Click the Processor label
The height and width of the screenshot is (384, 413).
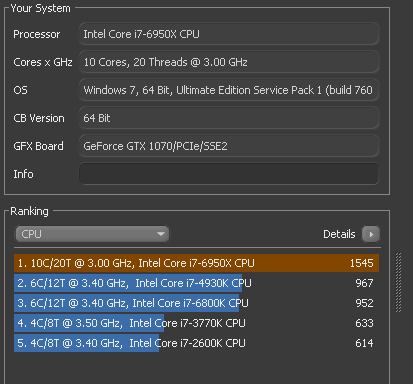(37, 34)
